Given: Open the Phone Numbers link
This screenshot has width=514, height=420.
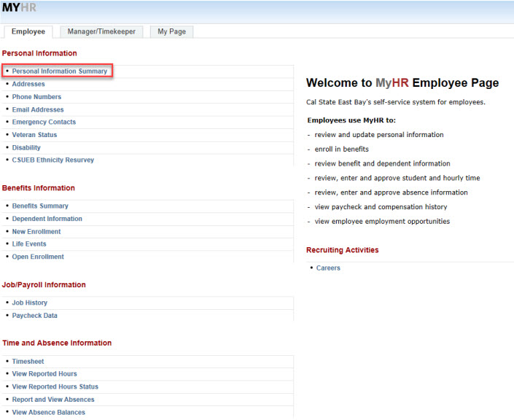Looking at the screenshot, I should [36, 97].
